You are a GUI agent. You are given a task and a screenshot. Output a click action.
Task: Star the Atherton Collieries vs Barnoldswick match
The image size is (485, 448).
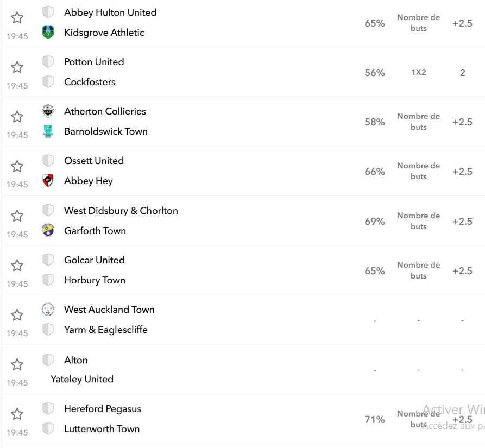click(x=17, y=117)
